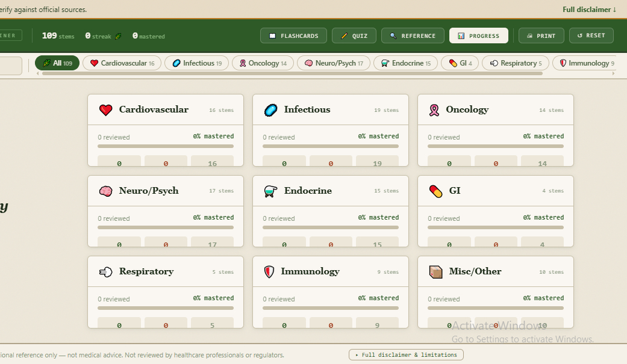Click the card icon in Flashcards button
The width and height of the screenshot is (627, 364).
click(273, 36)
